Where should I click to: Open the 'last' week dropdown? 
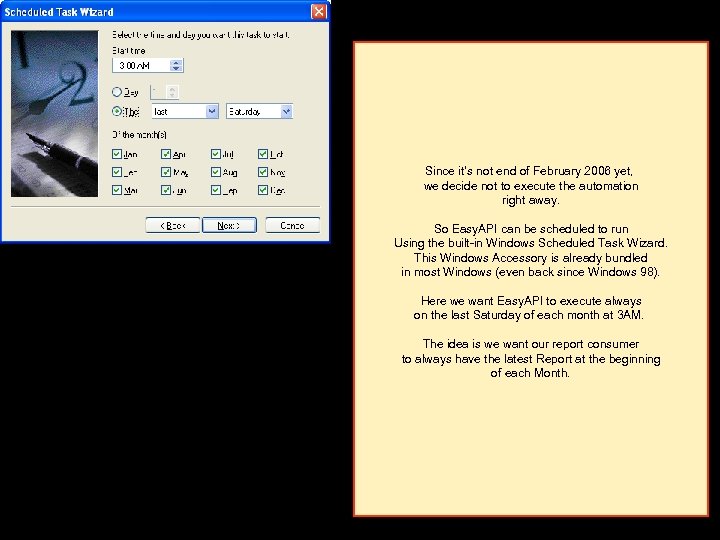(212, 111)
